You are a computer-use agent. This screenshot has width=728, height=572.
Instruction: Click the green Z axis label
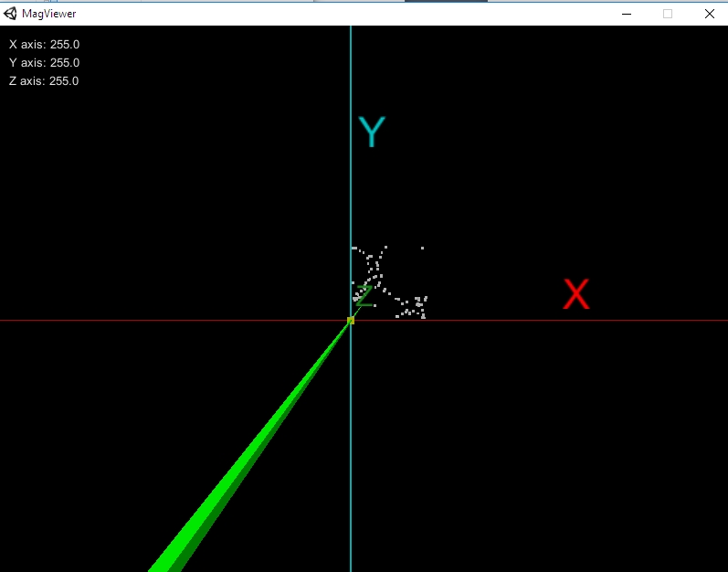(364, 296)
